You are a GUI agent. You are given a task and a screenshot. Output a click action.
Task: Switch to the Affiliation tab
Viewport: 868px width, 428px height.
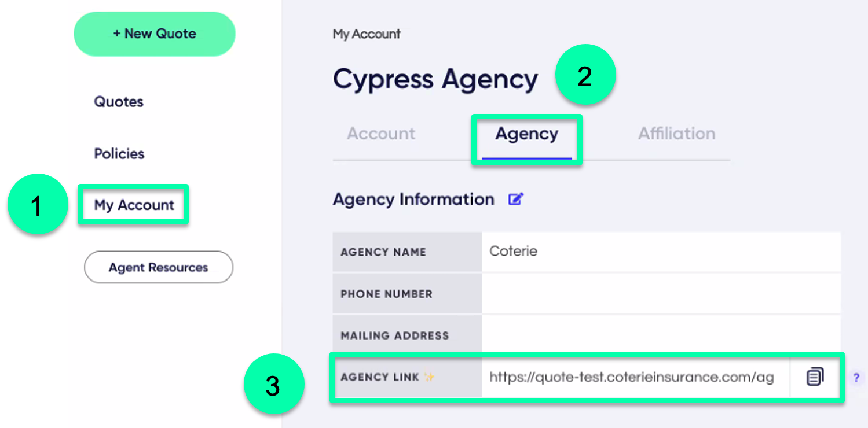point(676,134)
